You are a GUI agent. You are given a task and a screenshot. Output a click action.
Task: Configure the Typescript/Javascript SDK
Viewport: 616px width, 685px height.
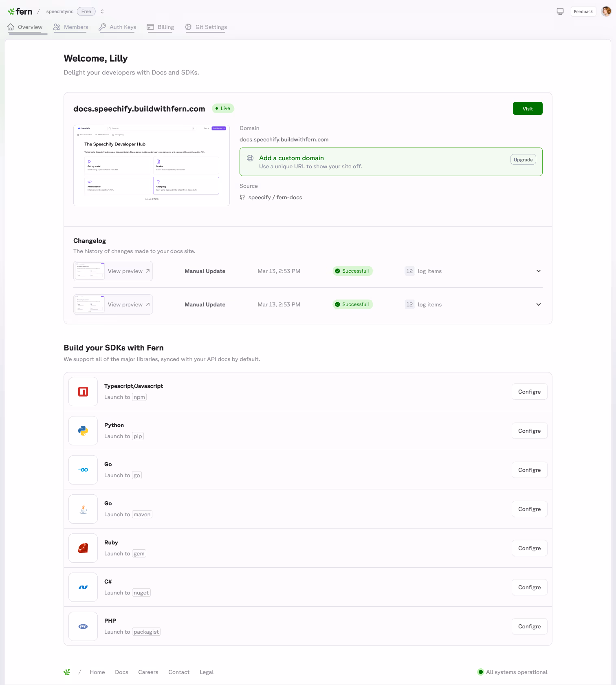point(529,392)
